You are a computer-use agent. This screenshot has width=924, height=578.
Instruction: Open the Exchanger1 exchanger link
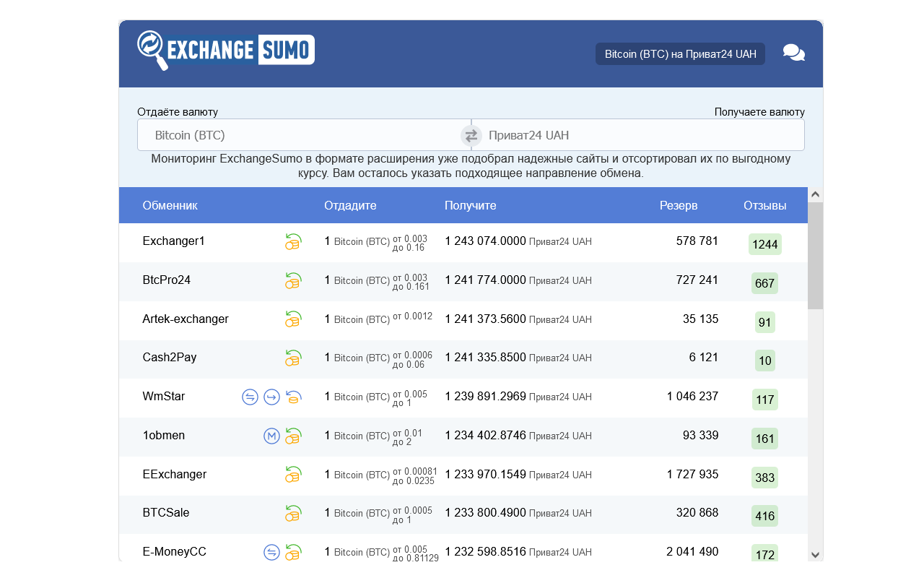click(x=174, y=241)
